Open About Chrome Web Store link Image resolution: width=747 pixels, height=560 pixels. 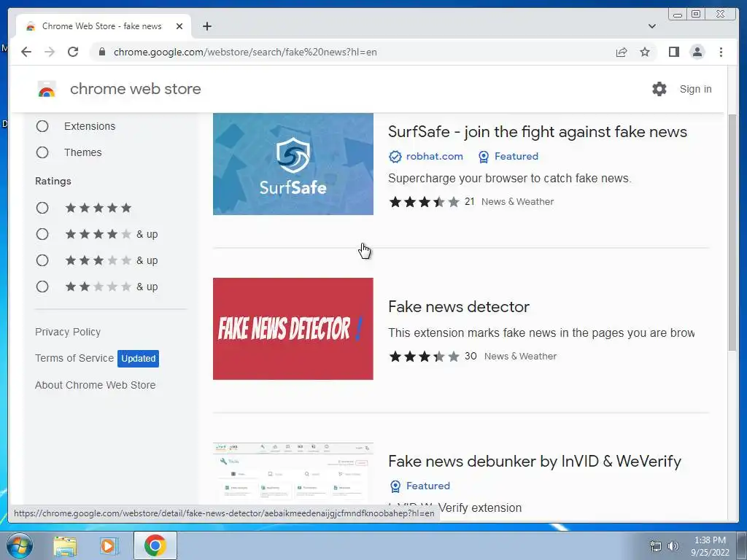pos(96,385)
